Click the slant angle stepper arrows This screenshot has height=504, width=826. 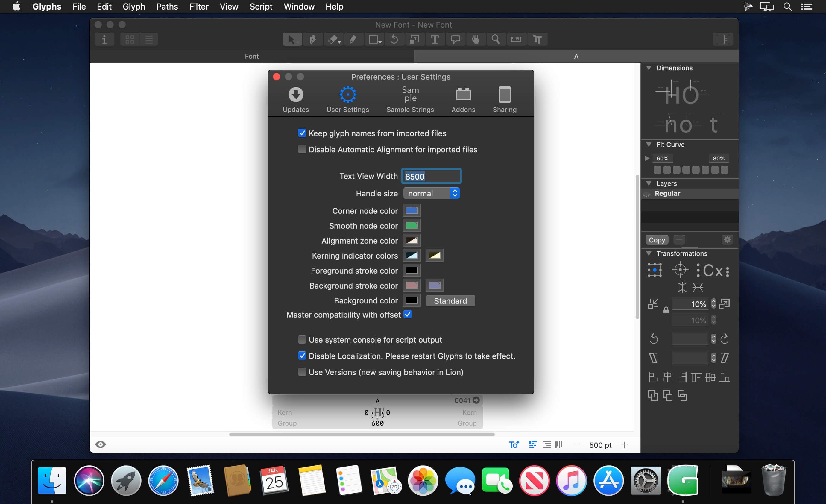coord(713,358)
